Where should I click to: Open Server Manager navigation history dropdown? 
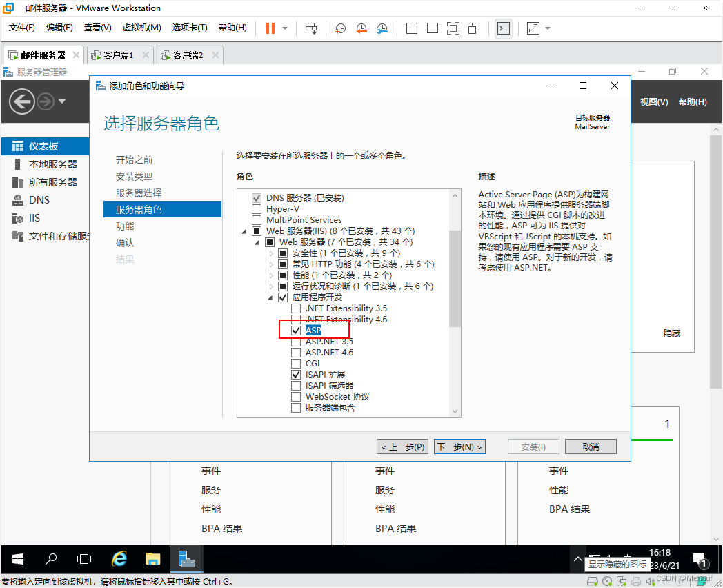coord(62,101)
